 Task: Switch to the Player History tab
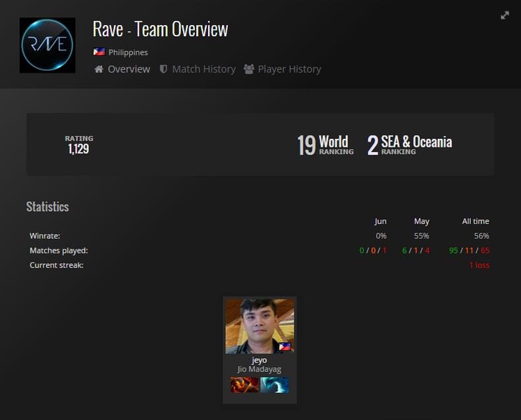coord(289,69)
